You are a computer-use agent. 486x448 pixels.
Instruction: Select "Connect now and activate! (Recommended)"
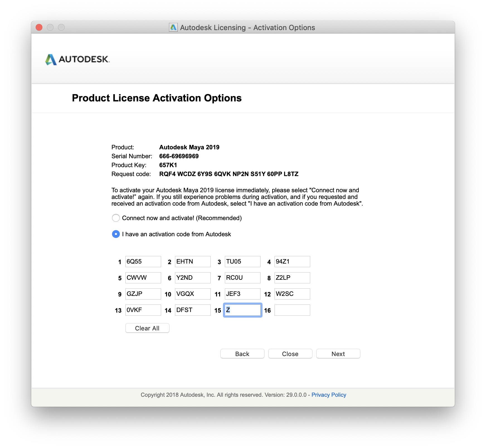point(116,218)
